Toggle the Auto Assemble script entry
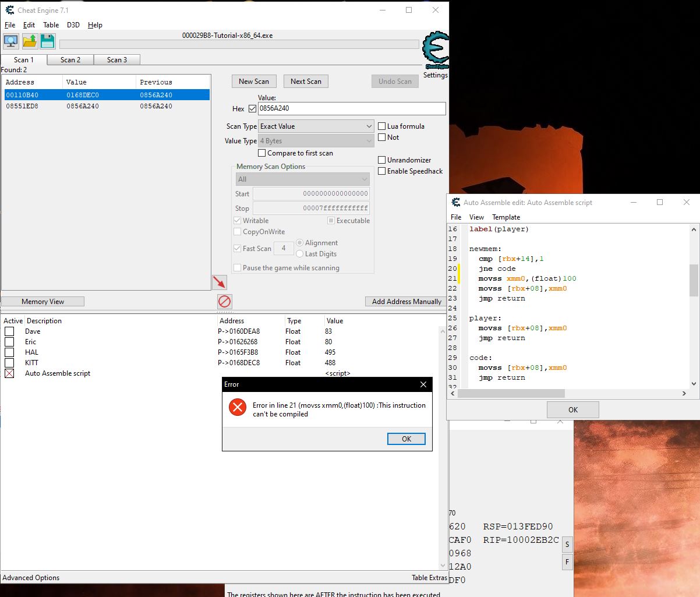The image size is (700, 597). pos(9,373)
